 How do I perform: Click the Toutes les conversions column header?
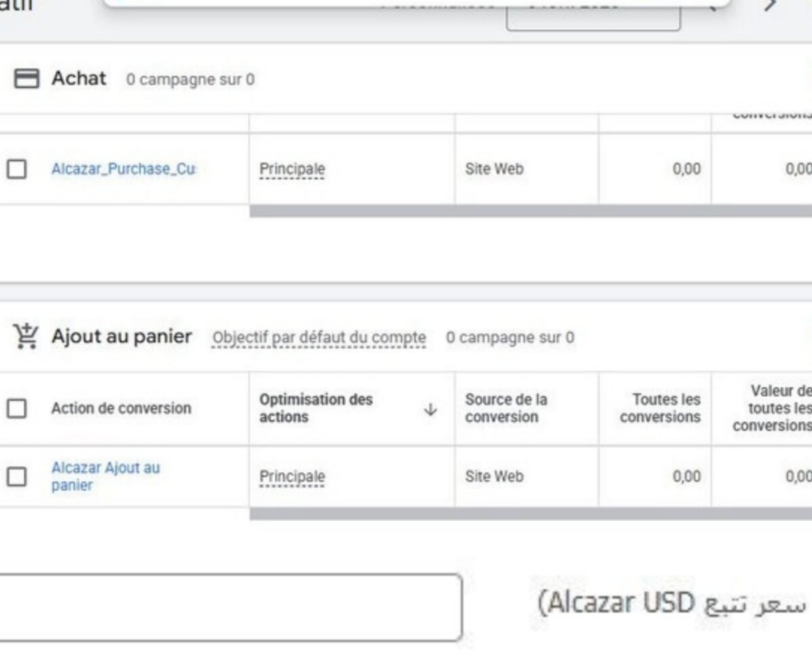pyautogui.click(x=660, y=408)
